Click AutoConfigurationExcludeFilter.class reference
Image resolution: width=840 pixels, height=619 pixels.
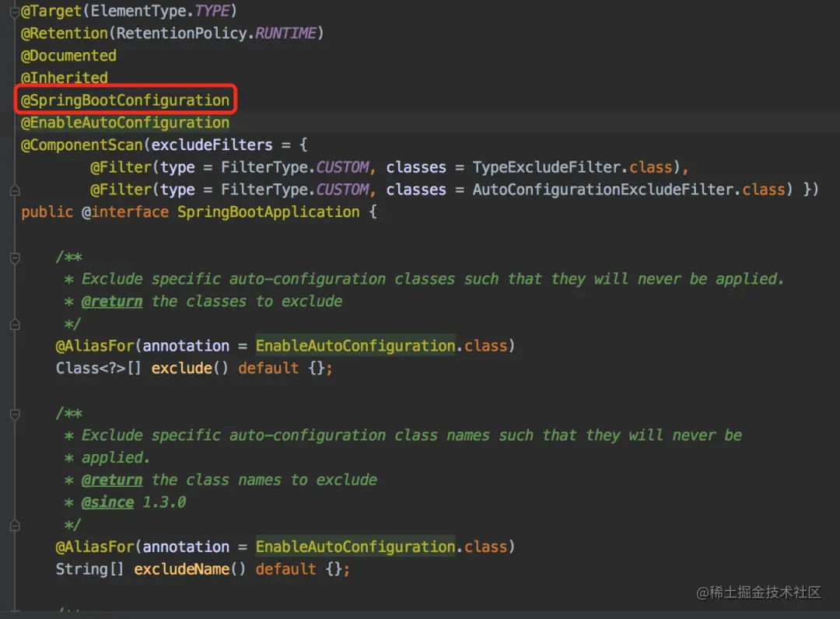pyautogui.click(x=629, y=190)
